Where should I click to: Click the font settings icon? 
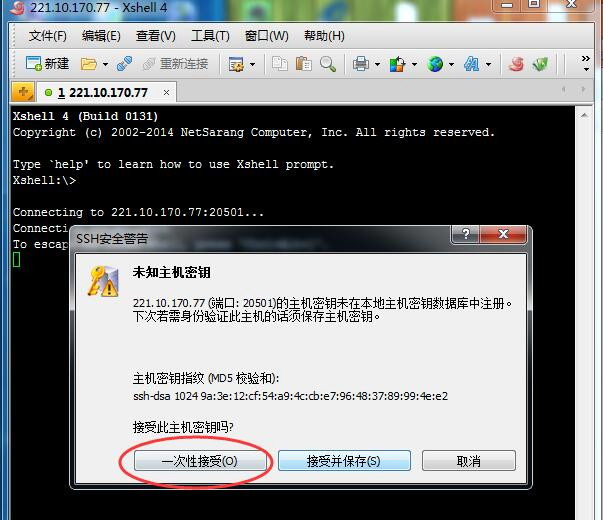tap(471, 64)
